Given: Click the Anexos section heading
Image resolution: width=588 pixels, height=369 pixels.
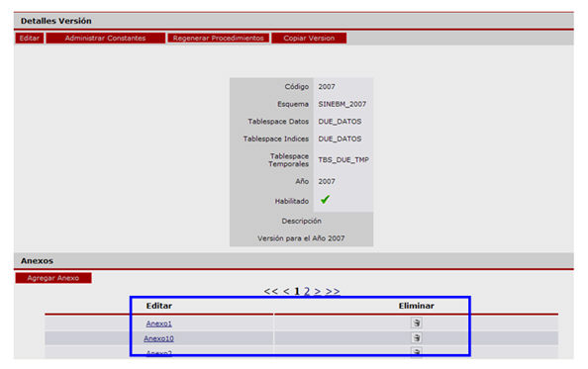Looking at the screenshot, I should click(x=37, y=261).
